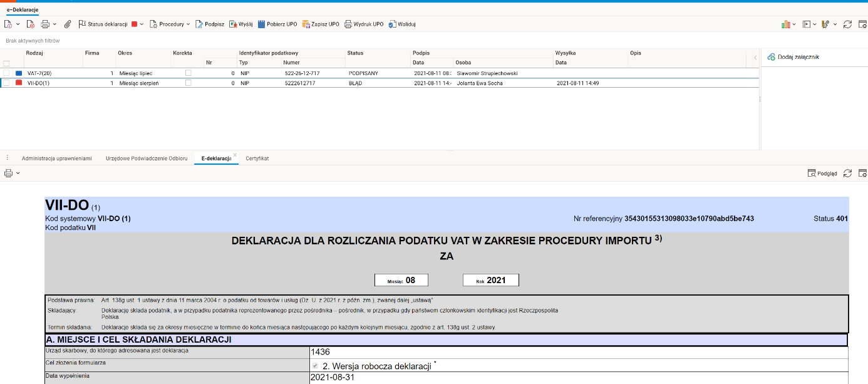Click the Wysyłka column header
The height and width of the screenshot is (384, 868).
[566, 53]
